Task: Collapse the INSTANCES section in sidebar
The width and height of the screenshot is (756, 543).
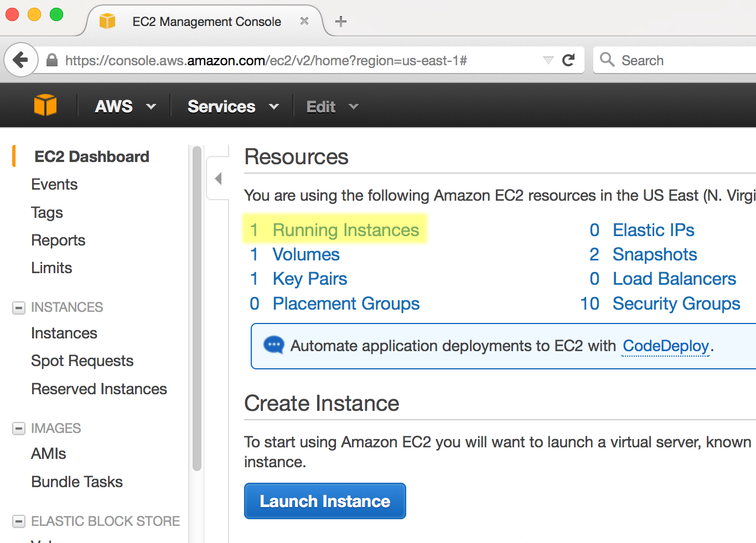Action: (x=19, y=307)
